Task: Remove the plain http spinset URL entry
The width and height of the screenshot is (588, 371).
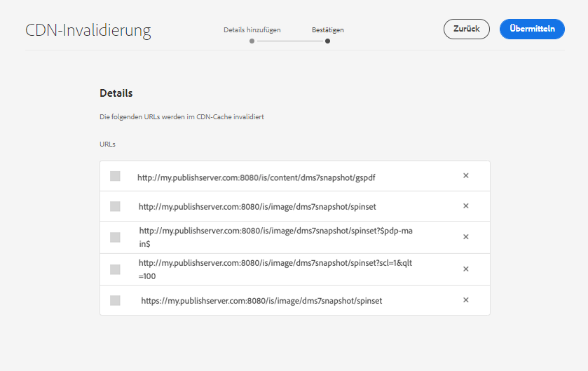Action: coord(465,205)
